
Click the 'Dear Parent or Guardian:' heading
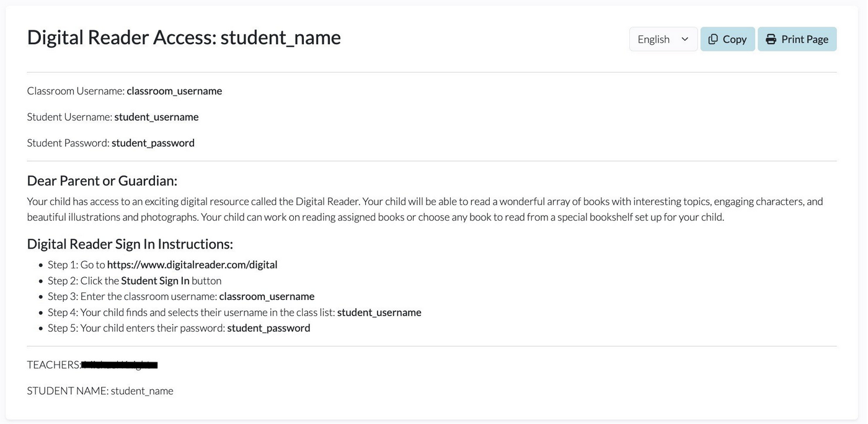click(x=102, y=180)
